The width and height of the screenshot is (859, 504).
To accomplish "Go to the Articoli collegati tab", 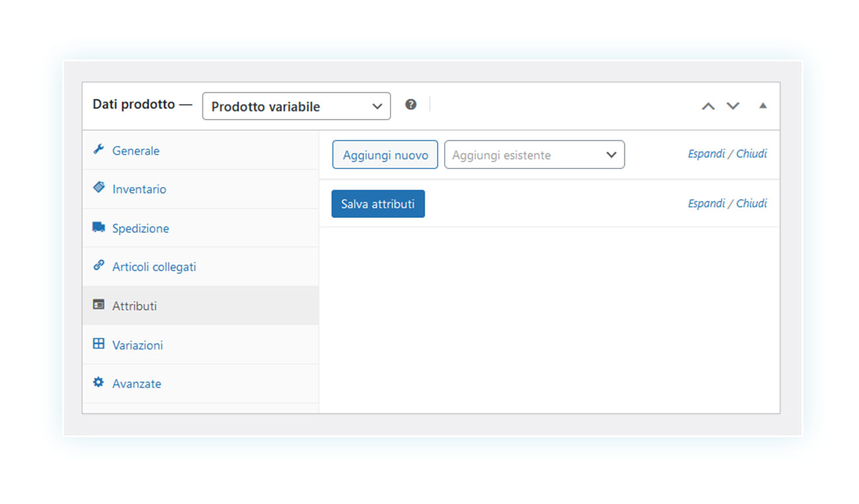I will (200, 267).
